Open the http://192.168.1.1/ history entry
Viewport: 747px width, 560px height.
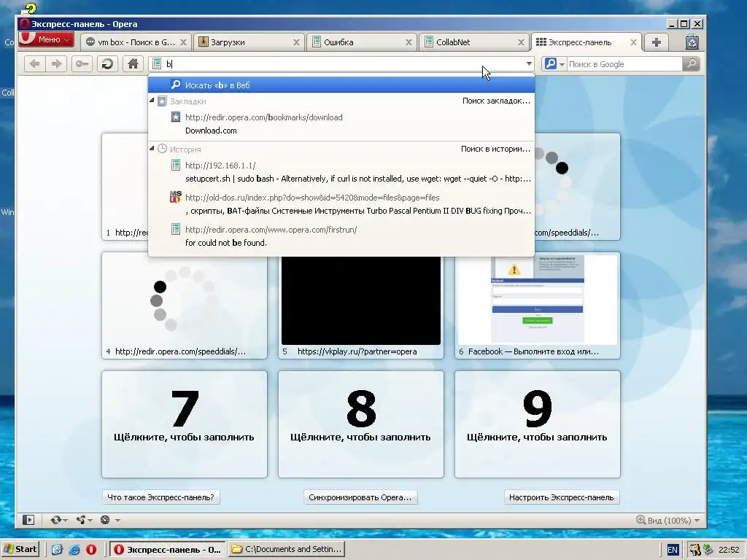pos(341,172)
